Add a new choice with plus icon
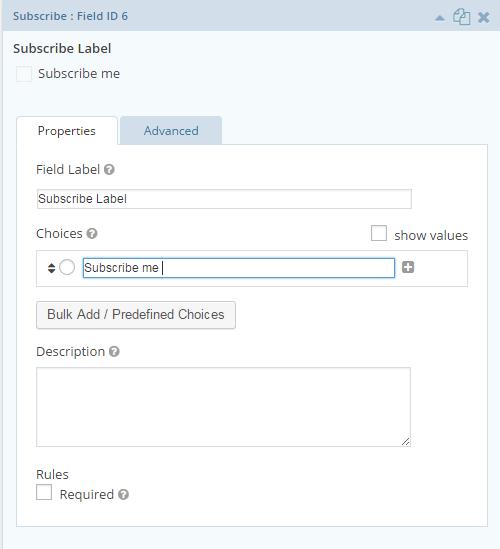This screenshot has height=549, width=500. pos(408,267)
